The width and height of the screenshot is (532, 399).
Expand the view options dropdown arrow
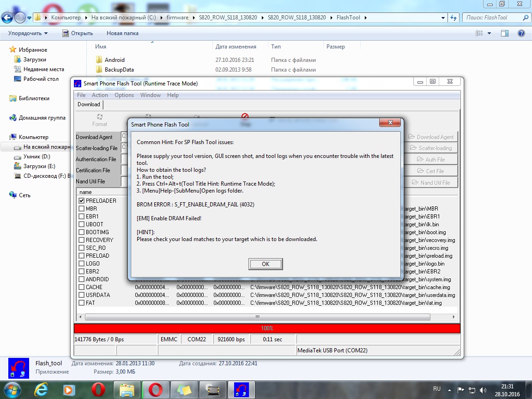490,33
